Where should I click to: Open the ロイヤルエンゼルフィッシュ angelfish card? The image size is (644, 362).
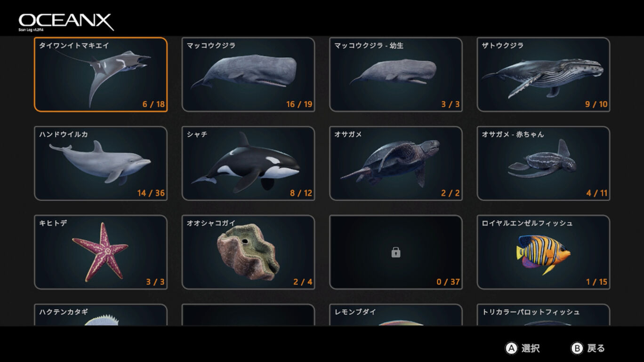(543, 252)
